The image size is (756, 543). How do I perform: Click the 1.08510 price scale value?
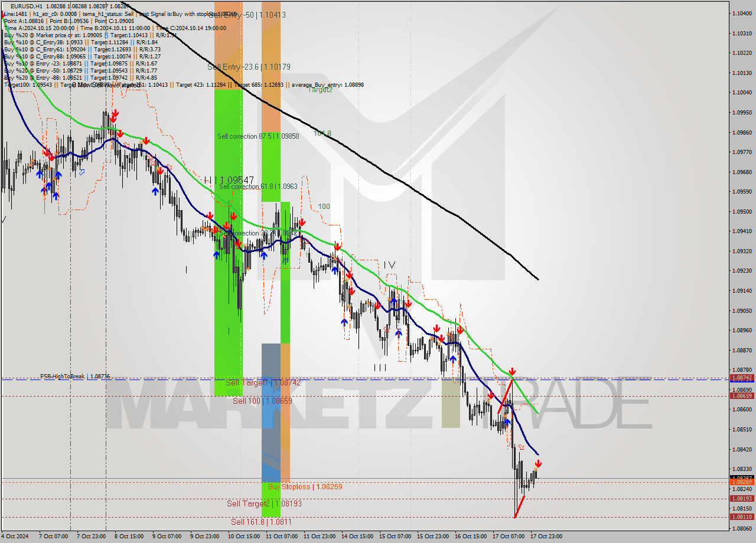click(742, 430)
